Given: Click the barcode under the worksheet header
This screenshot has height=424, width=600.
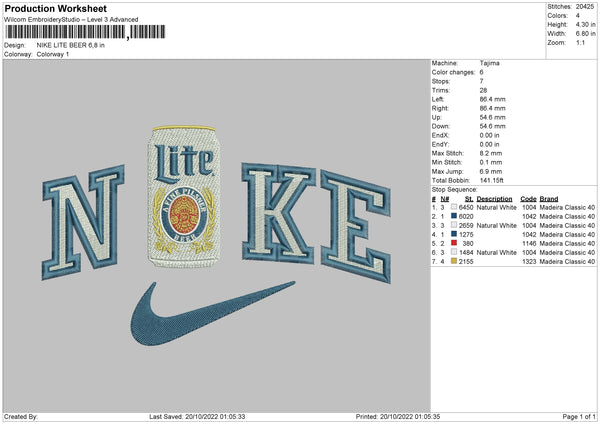Looking at the screenshot, I should click(85, 32).
